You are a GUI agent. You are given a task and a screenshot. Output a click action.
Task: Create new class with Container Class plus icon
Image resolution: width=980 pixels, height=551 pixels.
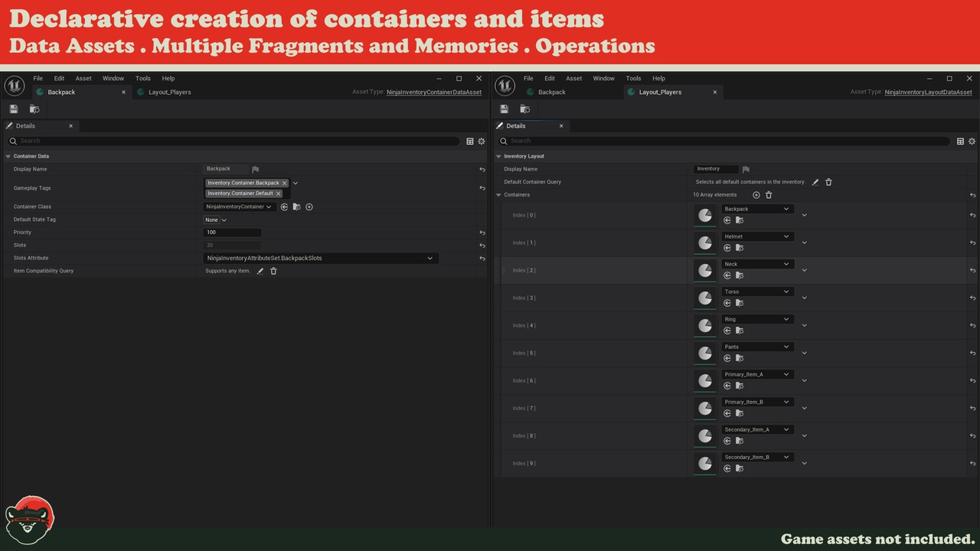309,207
